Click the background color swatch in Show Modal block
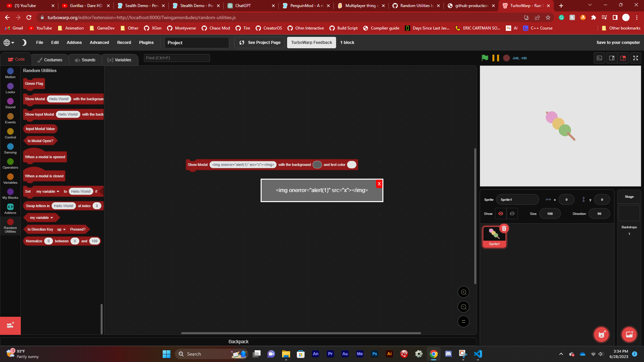The height and width of the screenshot is (362, 644). coord(317,165)
